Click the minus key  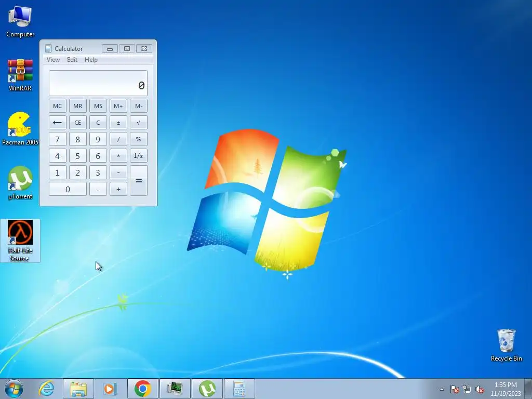118,172
